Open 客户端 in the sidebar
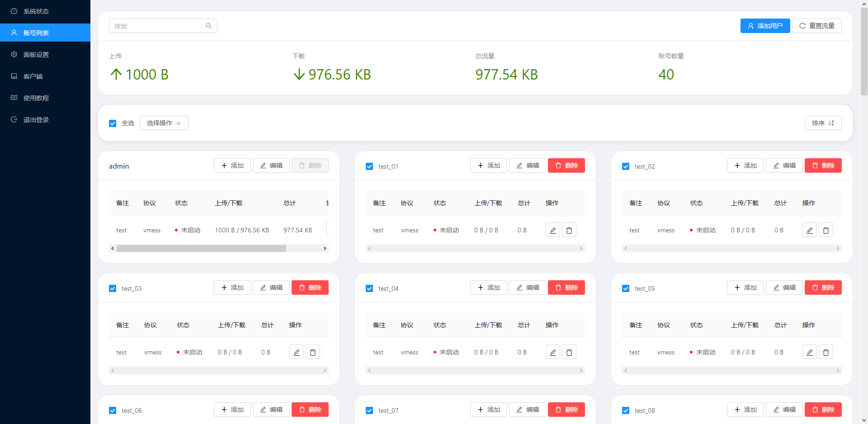Viewport: 868px width, 424px height. click(x=45, y=76)
